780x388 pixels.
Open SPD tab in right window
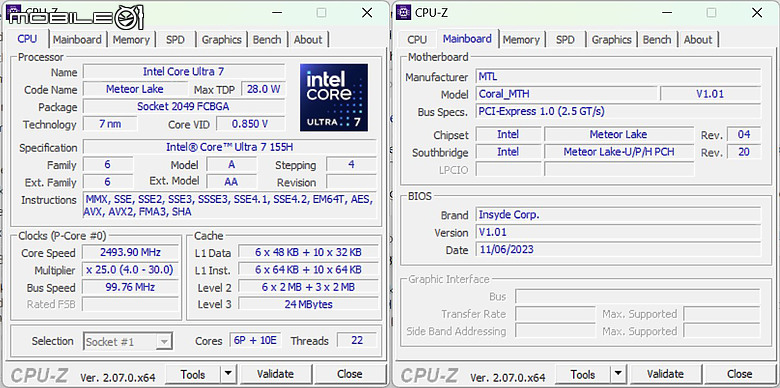coord(565,40)
